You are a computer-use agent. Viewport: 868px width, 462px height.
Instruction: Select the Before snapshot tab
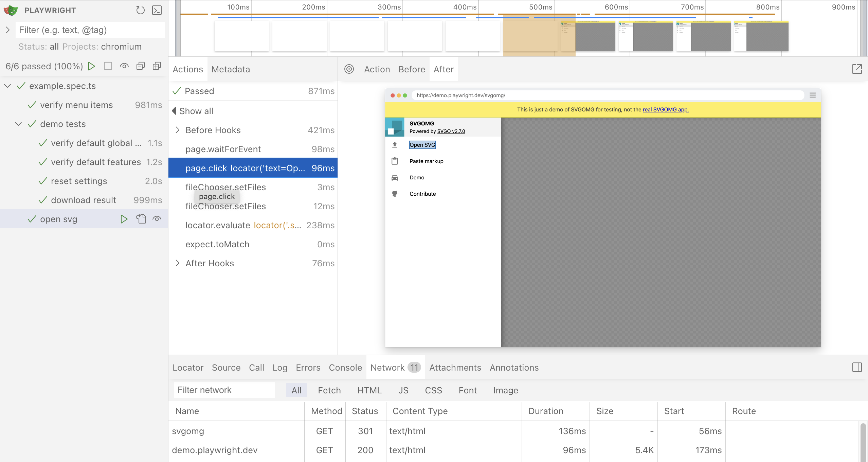tap(412, 69)
